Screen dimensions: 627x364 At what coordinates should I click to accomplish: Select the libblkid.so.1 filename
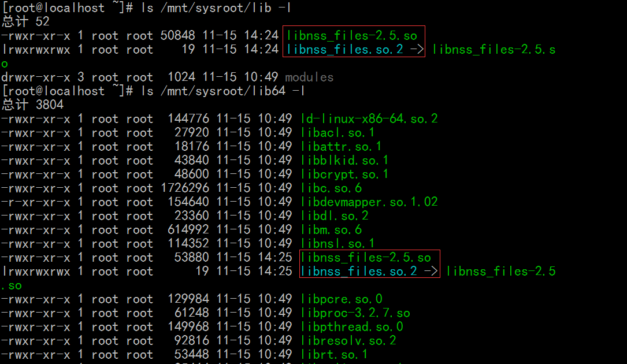[x=344, y=161]
